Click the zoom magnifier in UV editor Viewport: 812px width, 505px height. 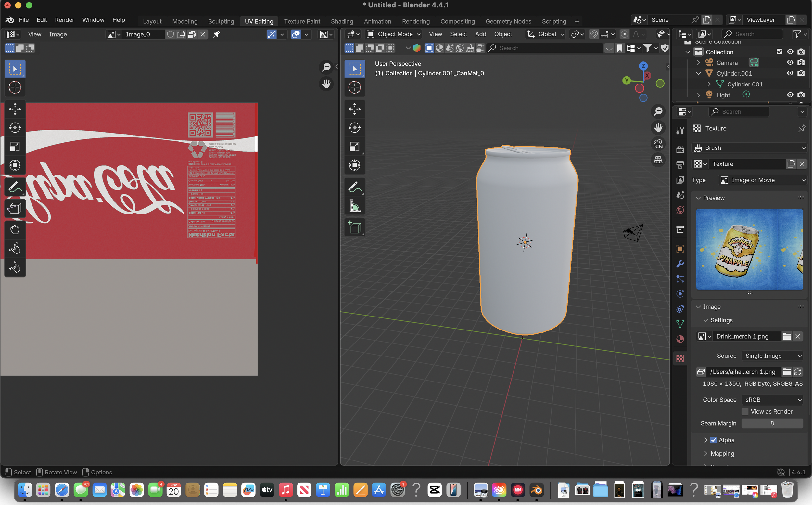pyautogui.click(x=326, y=67)
